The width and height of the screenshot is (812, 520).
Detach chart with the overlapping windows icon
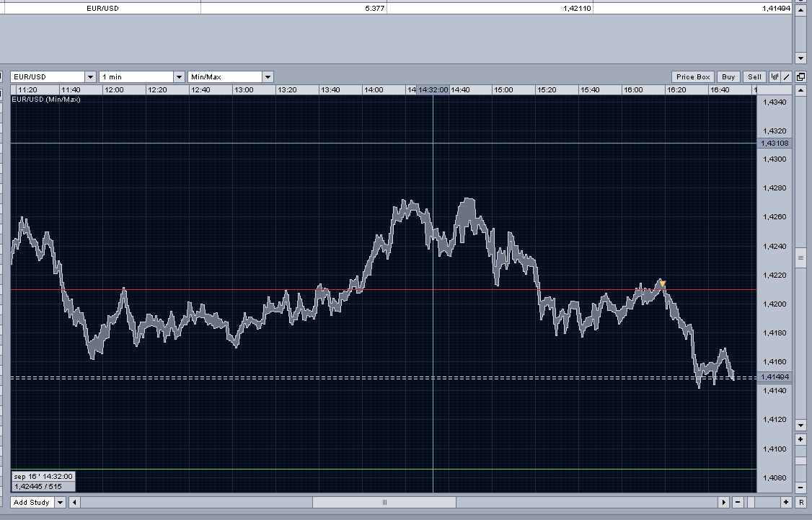click(800, 76)
